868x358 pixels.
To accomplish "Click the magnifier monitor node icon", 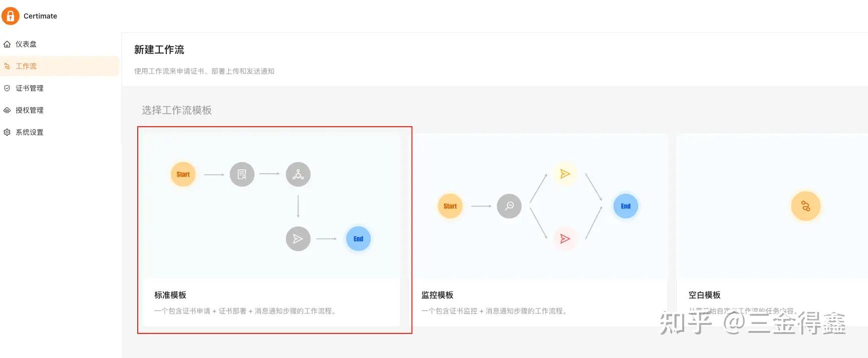I will pos(509,206).
